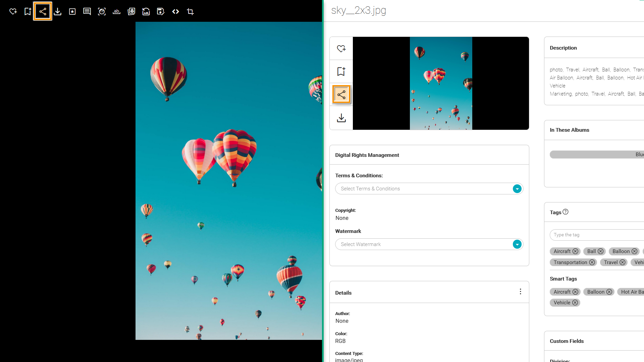644x362 pixels.
Task: Click the balloon preview thumbnail
Action: click(x=441, y=83)
